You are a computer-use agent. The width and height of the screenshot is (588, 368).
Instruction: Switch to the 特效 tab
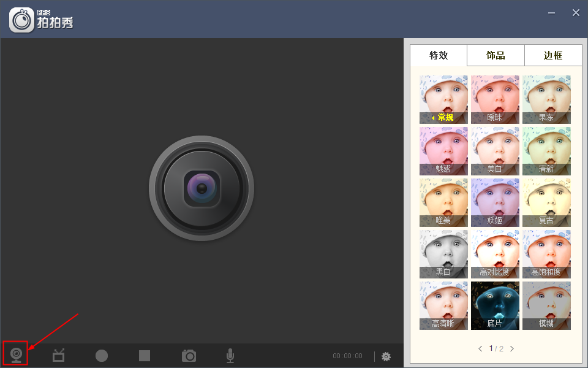pos(439,55)
